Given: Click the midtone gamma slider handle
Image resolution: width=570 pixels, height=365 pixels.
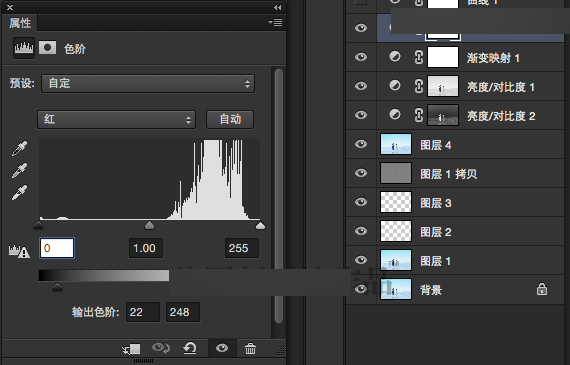Looking at the screenshot, I should click(149, 225).
